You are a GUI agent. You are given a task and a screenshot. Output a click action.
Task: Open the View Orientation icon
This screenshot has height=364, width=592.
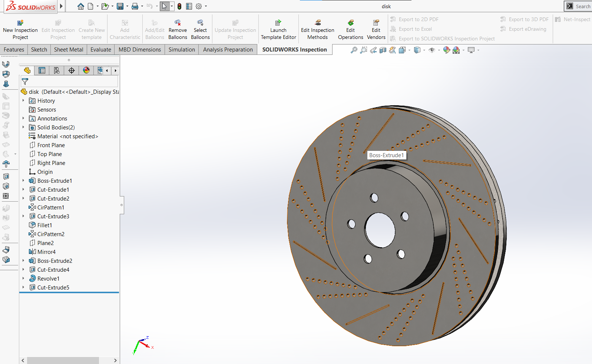402,50
